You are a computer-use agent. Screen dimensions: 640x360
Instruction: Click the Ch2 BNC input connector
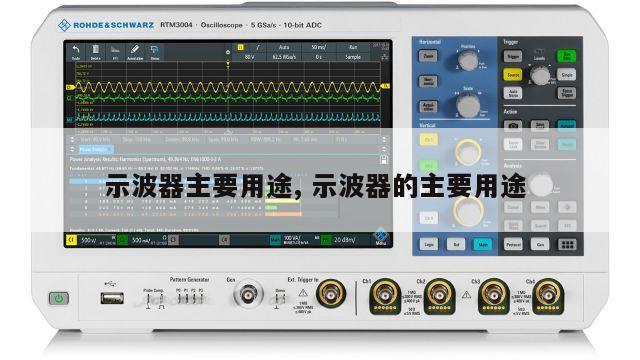point(439,296)
